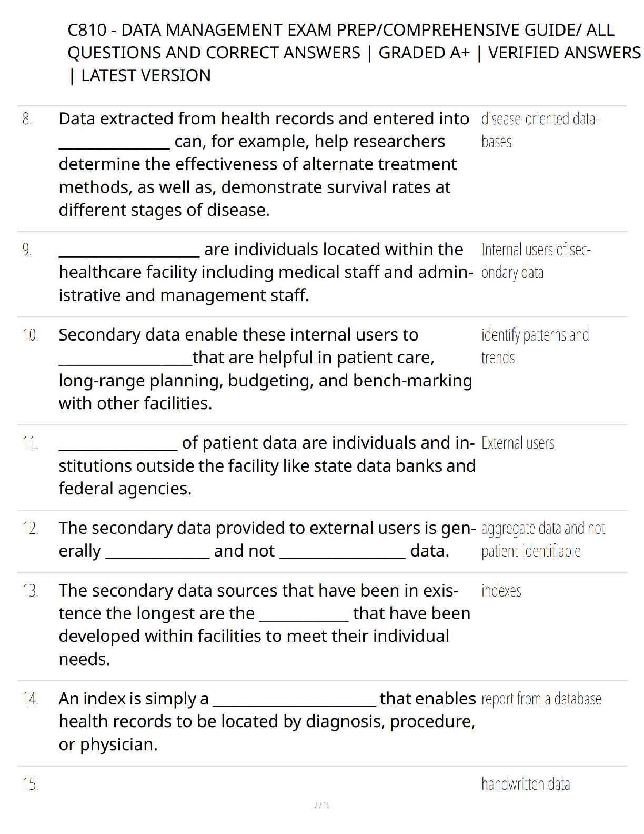The height and width of the screenshot is (834, 644).
Task: Select question number 13
Action: coord(30,591)
